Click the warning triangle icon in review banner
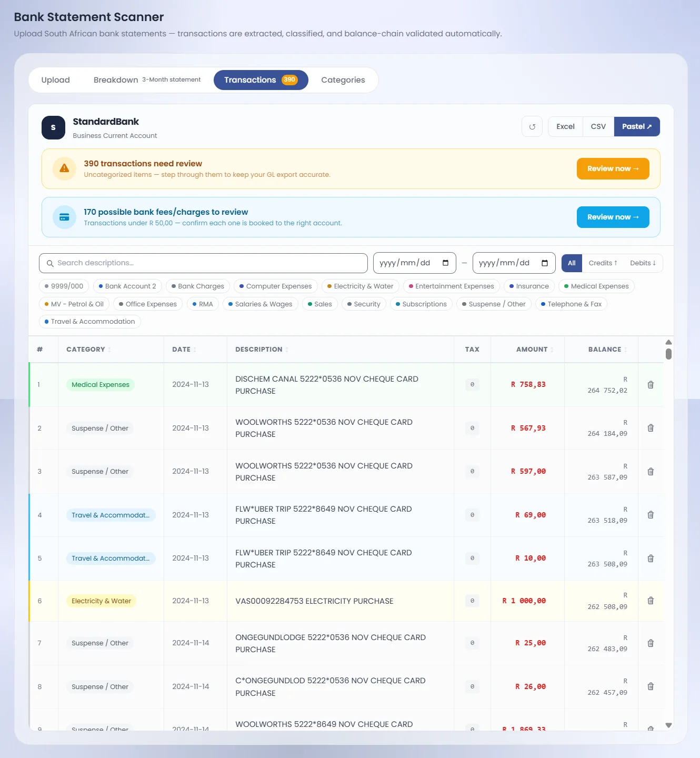The width and height of the screenshot is (700, 758). (x=64, y=168)
